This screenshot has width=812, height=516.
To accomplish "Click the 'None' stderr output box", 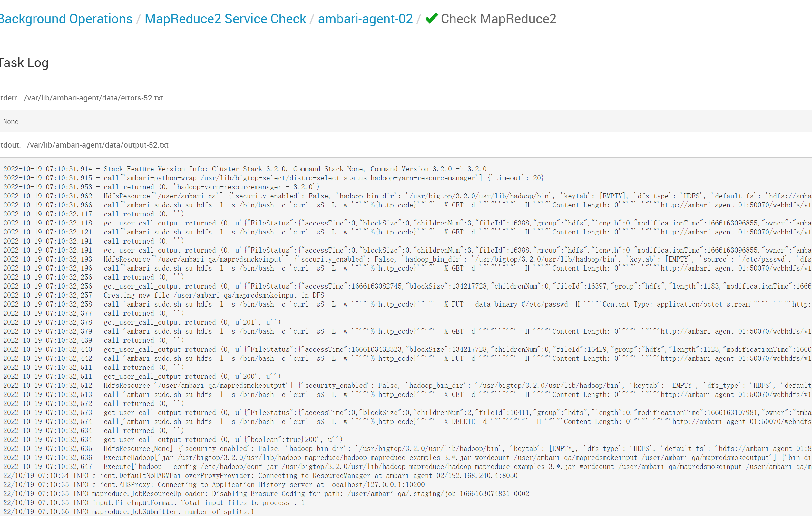I will click(11, 122).
